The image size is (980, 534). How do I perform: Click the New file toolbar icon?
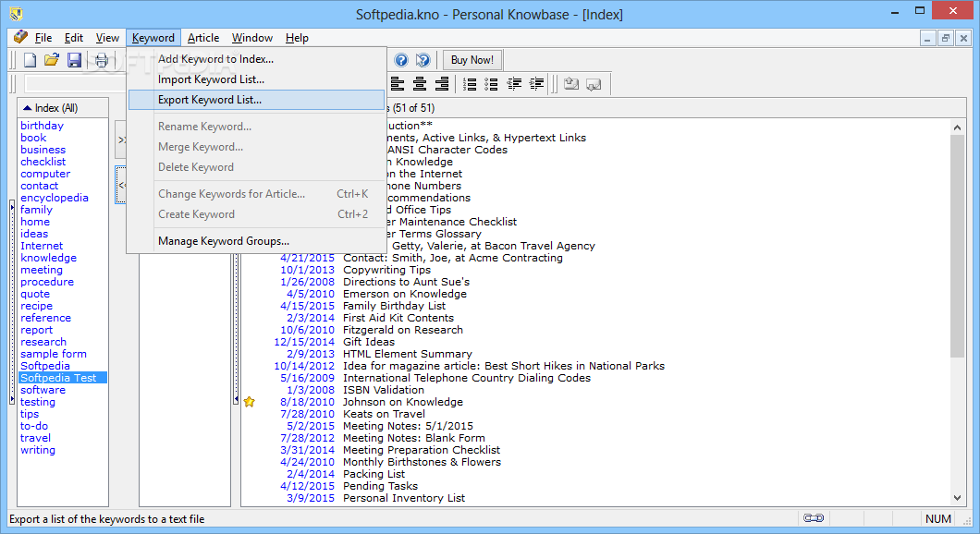[x=30, y=60]
